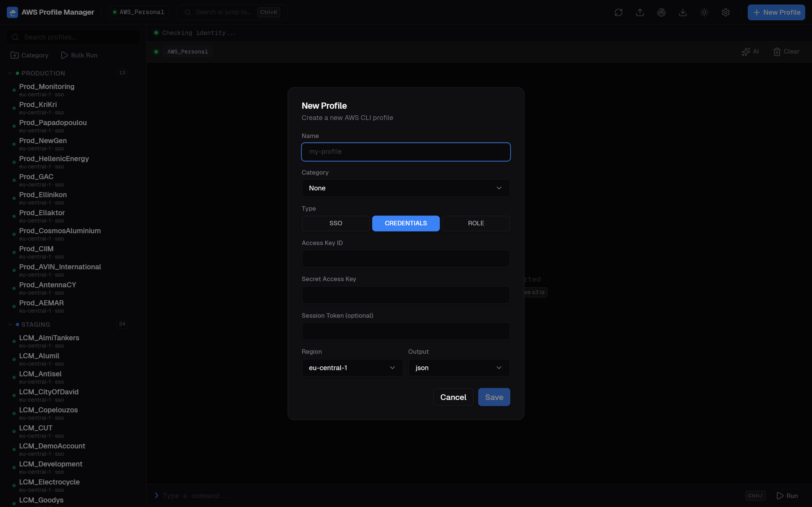
Task: Click the refresh profiles icon
Action: click(x=618, y=12)
